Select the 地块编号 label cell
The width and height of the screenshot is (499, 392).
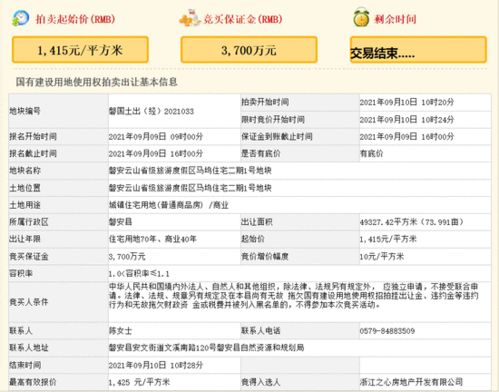point(58,111)
